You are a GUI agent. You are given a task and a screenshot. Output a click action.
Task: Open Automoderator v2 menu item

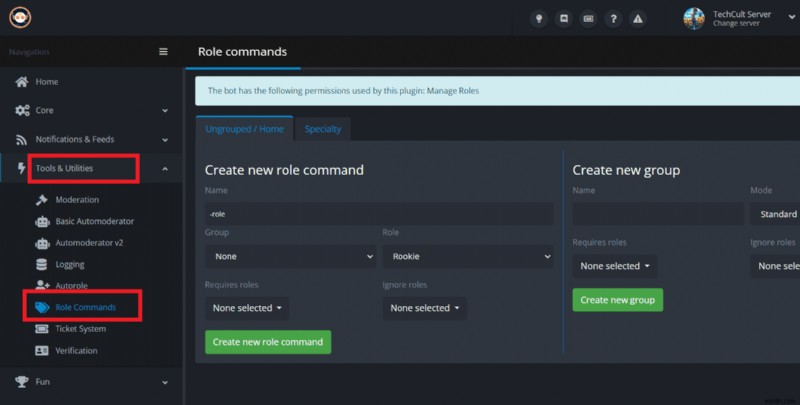89,243
